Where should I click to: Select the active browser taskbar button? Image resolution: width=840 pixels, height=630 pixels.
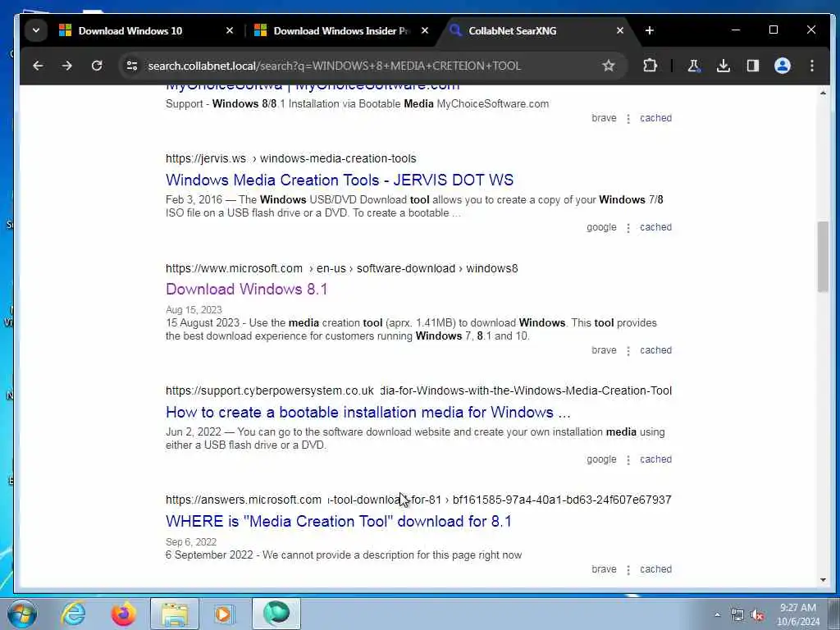tap(276, 614)
